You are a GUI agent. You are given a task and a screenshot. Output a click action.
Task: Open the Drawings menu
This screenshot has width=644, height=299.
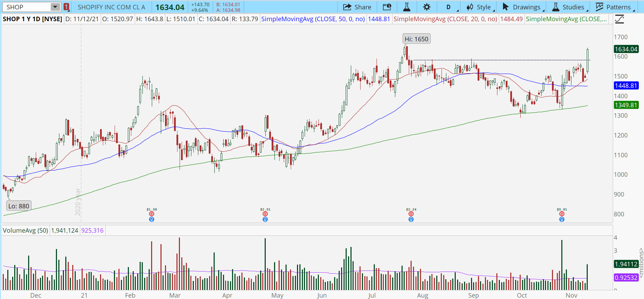pos(522,7)
